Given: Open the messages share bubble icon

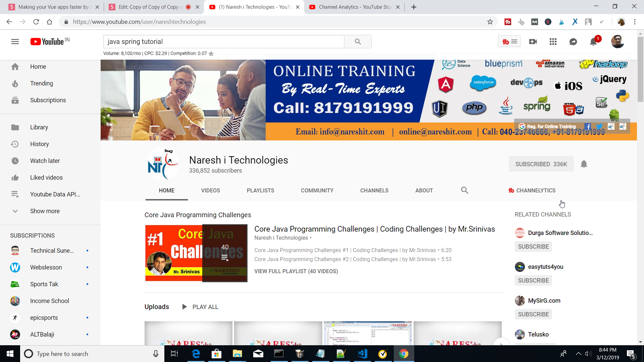Looking at the screenshot, I should coord(573,42).
